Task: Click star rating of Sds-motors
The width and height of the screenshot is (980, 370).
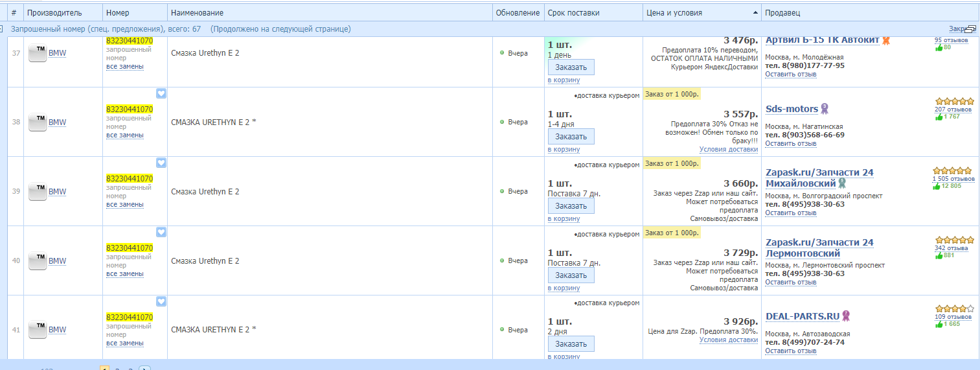Action: tap(954, 102)
